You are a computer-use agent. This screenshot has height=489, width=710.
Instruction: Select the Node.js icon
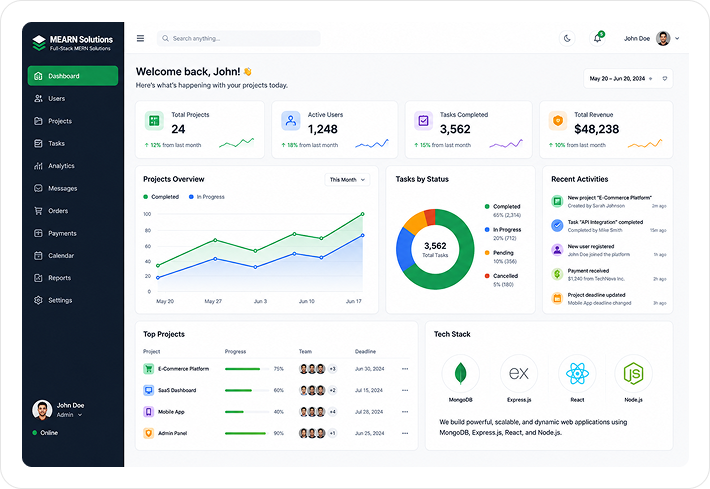pyautogui.click(x=633, y=374)
